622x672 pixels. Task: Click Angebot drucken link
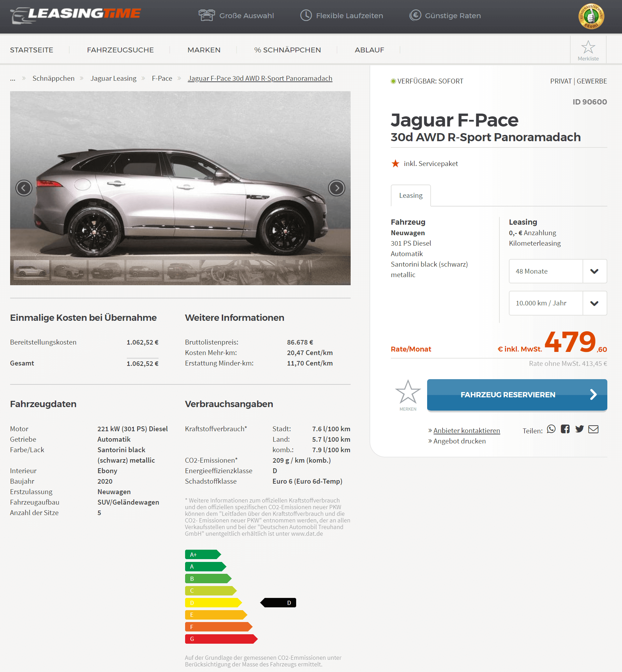click(460, 441)
